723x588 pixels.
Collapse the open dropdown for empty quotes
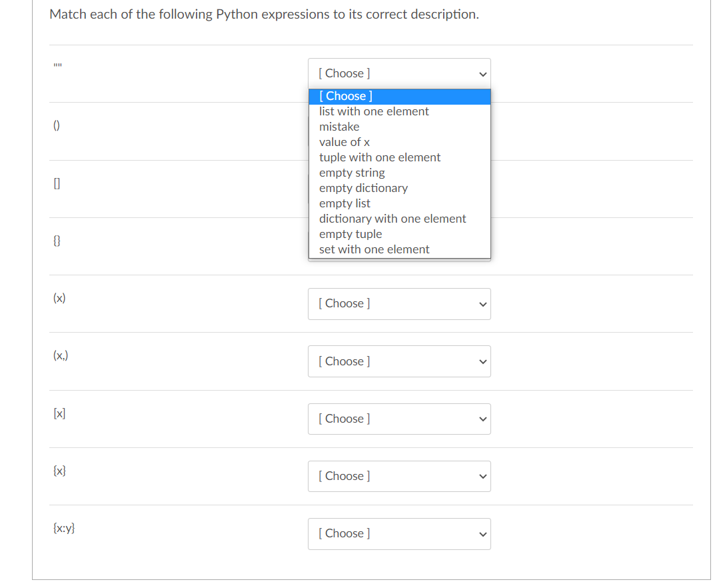click(398, 73)
